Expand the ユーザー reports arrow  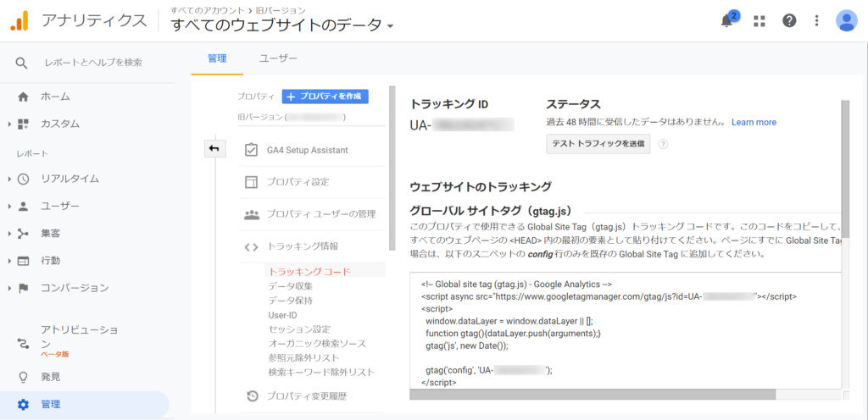point(10,206)
